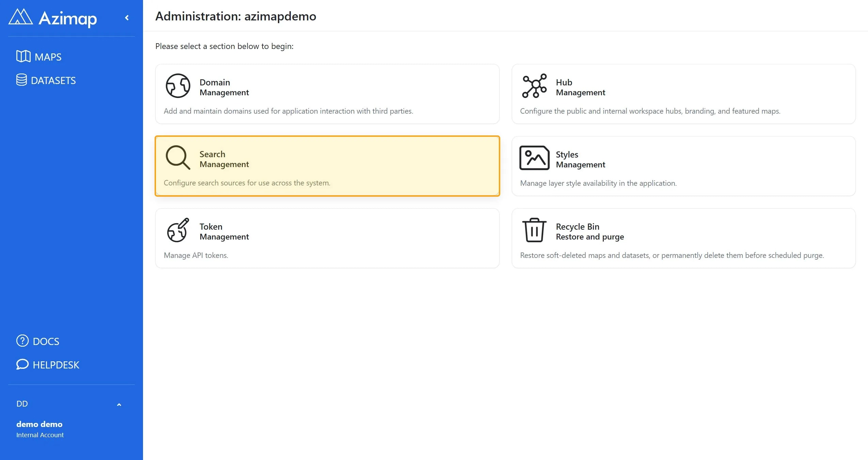868x460 pixels.
Task: Click the DOCS question mark icon
Action: click(22, 341)
